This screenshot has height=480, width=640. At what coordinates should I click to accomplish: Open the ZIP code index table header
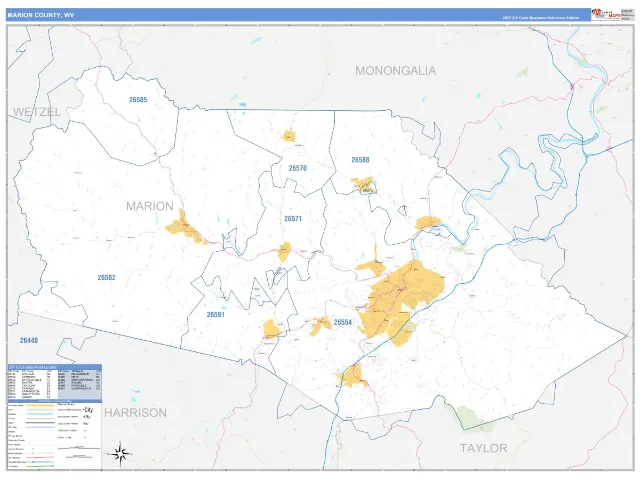[x=55, y=367]
